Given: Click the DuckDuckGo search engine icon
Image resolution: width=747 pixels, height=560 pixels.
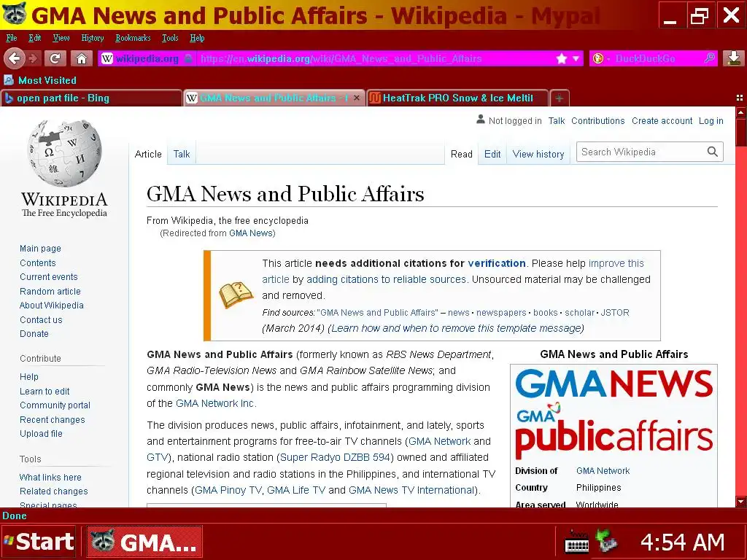Looking at the screenshot, I should [598, 58].
